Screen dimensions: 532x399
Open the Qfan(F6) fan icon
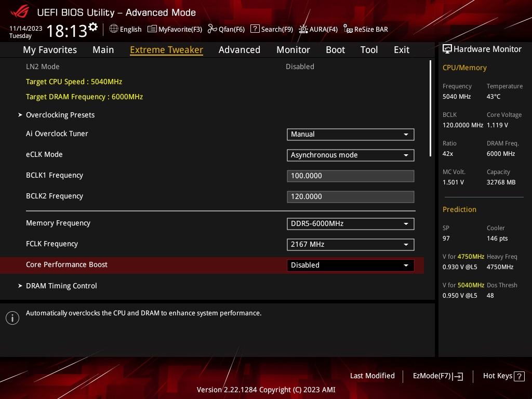[212, 29]
